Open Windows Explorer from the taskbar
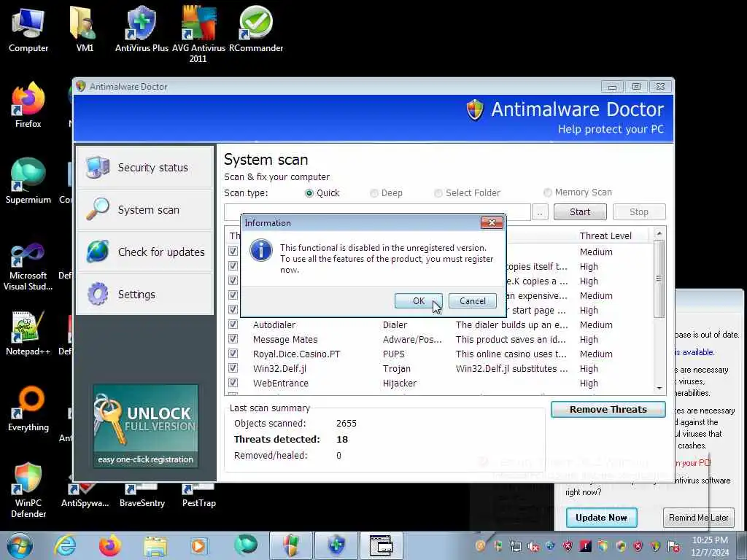 tap(155, 545)
